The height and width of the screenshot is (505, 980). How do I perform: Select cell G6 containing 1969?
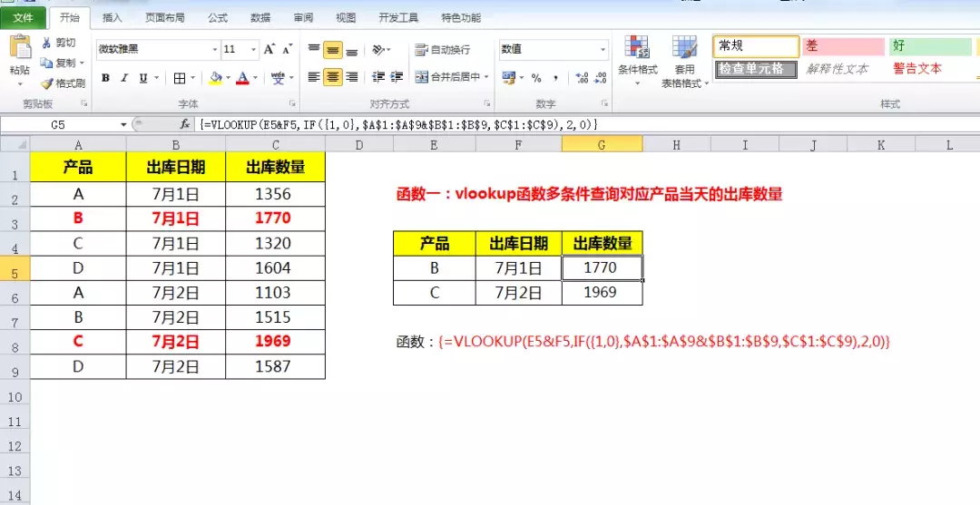[602, 293]
